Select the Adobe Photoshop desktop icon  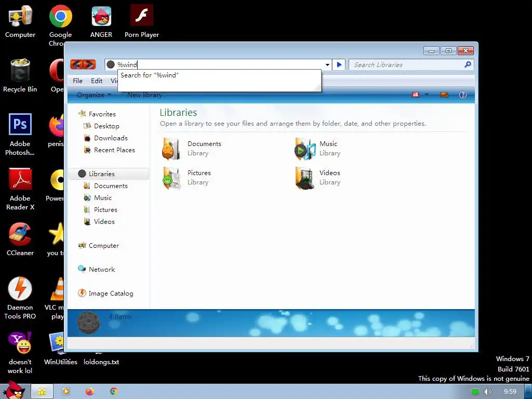point(20,135)
